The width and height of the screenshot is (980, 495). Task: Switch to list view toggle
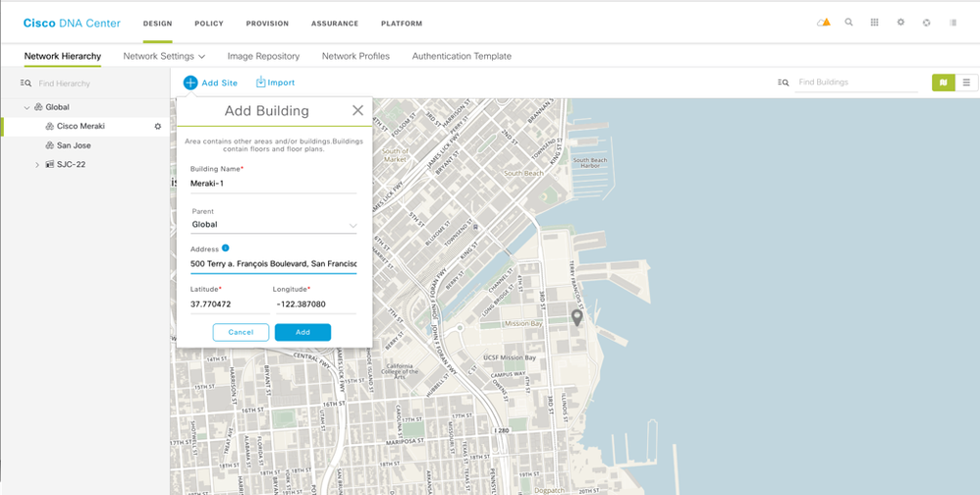pos(966,82)
